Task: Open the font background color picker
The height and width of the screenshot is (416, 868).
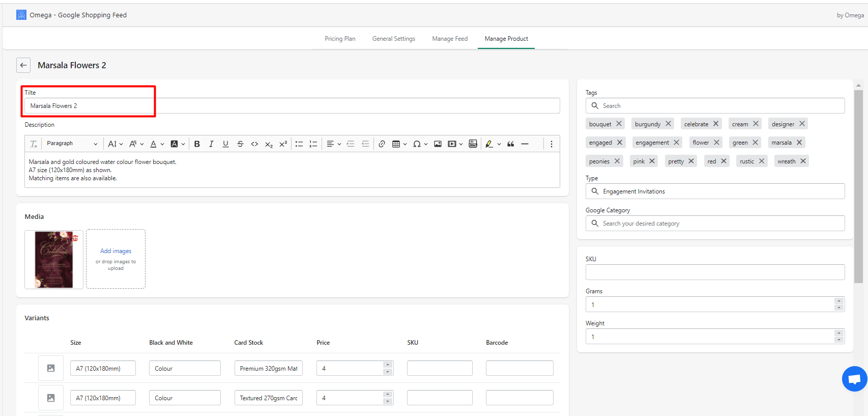Action: [x=178, y=144]
